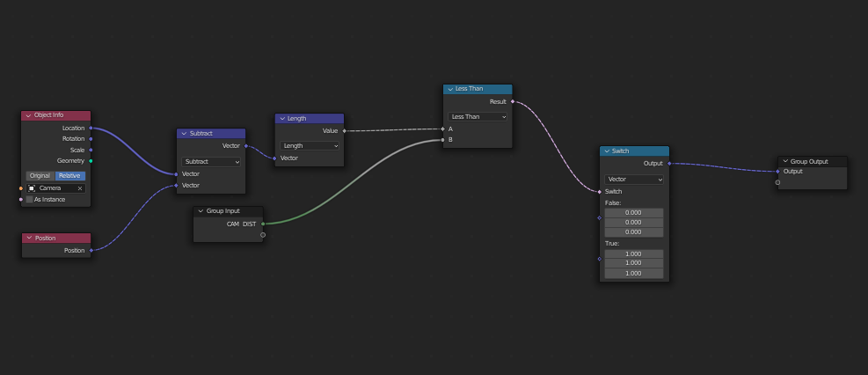
Task: Select the Group Output node header
Action: click(x=812, y=161)
